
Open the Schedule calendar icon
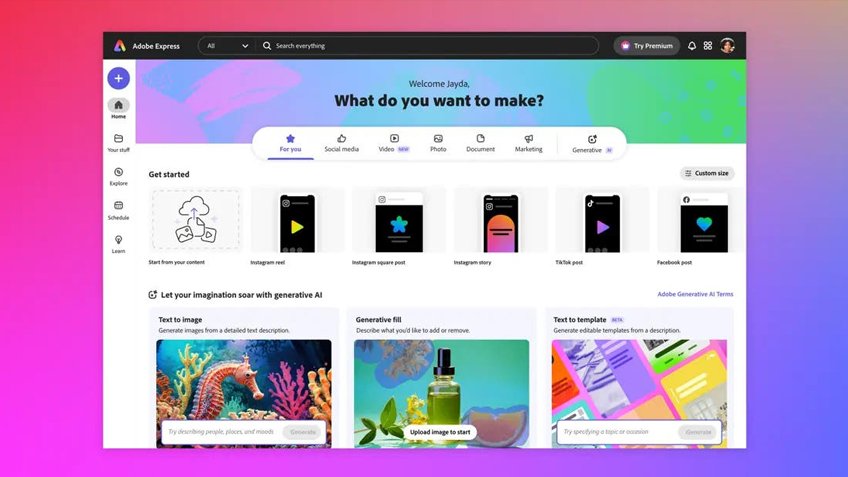pos(118,206)
